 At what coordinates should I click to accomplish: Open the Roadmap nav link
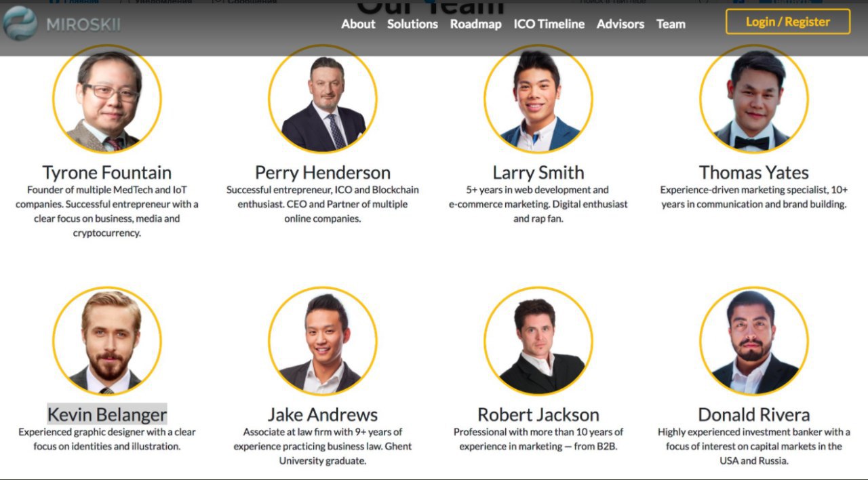point(475,24)
